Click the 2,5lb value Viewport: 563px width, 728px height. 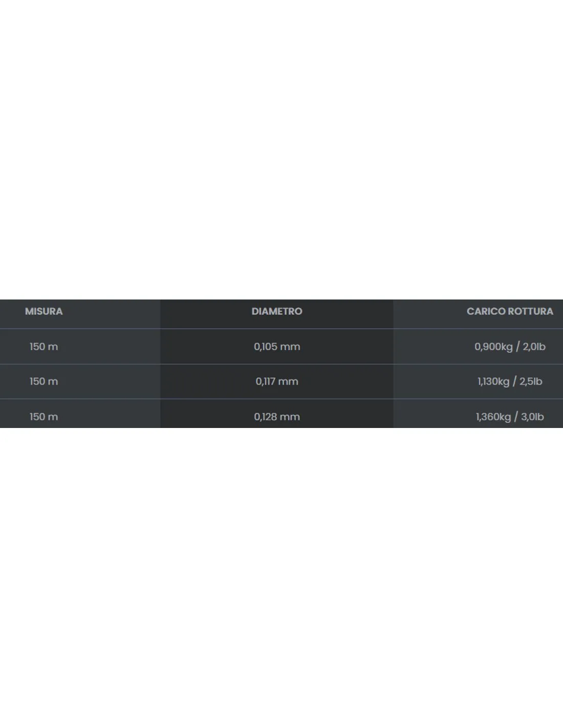pos(531,381)
